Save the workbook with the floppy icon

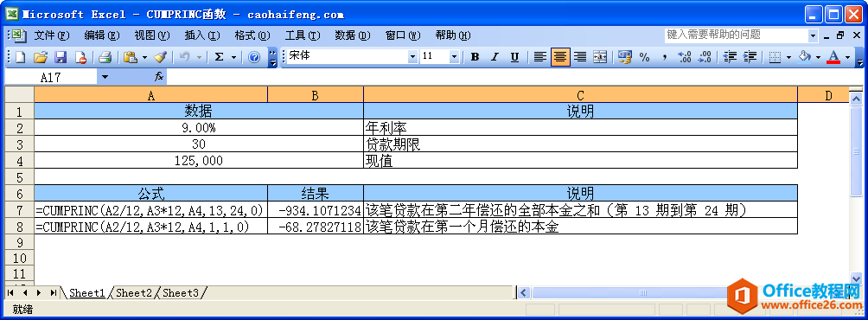pos(61,57)
